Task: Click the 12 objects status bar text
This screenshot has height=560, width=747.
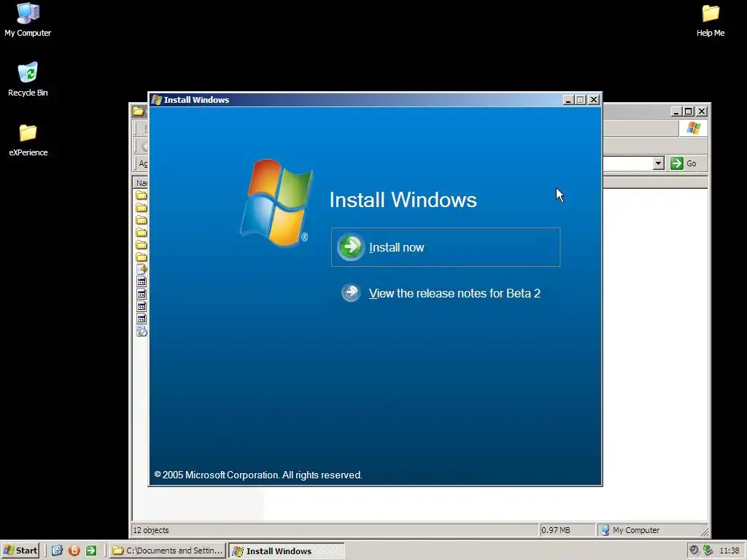Action: point(151,530)
